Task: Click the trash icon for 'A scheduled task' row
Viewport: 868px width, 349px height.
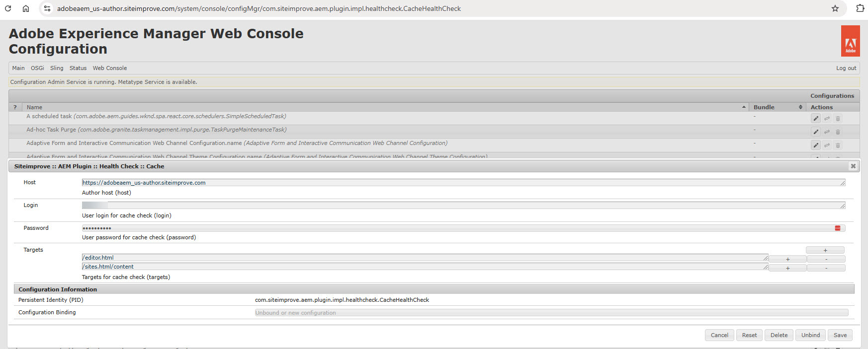Action: pyautogui.click(x=838, y=118)
